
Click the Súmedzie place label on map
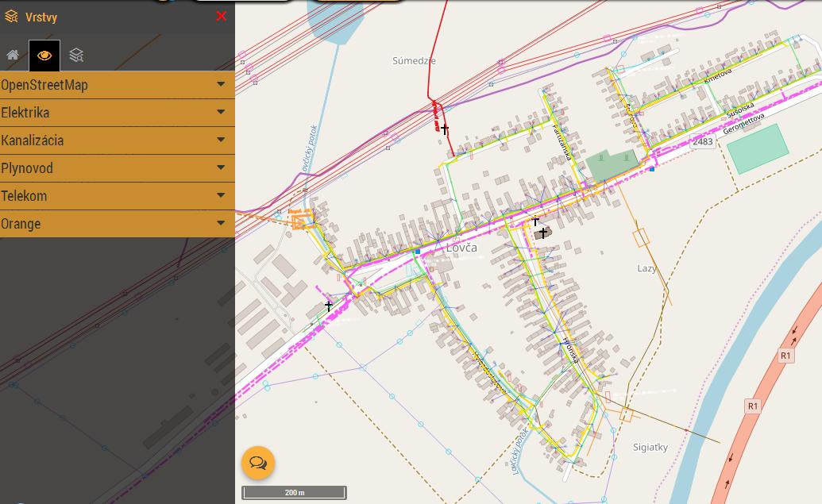pos(415,60)
